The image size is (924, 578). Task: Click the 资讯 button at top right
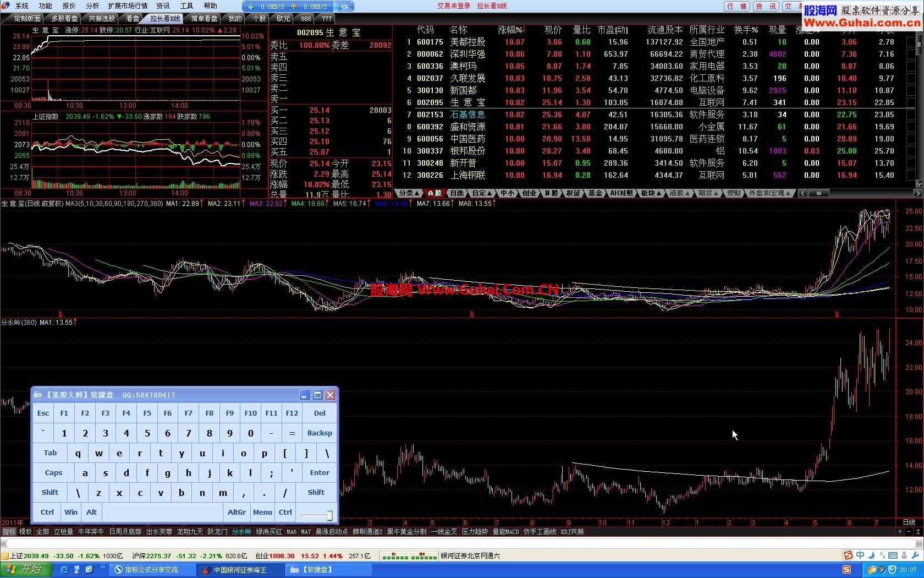coord(766,6)
